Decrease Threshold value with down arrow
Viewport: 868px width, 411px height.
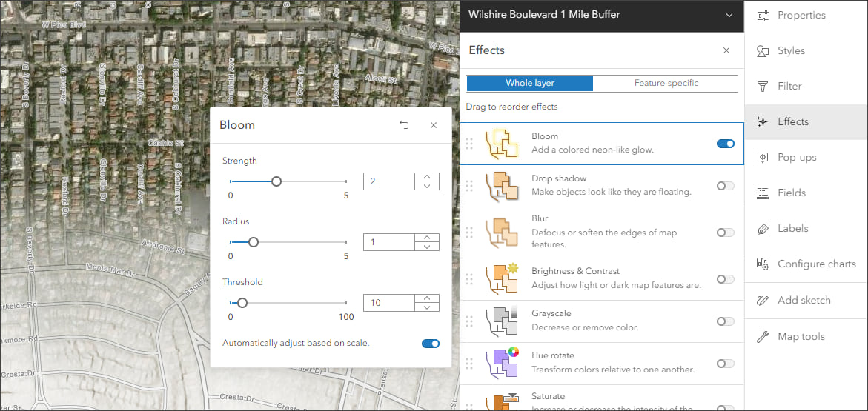pyautogui.click(x=426, y=307)
